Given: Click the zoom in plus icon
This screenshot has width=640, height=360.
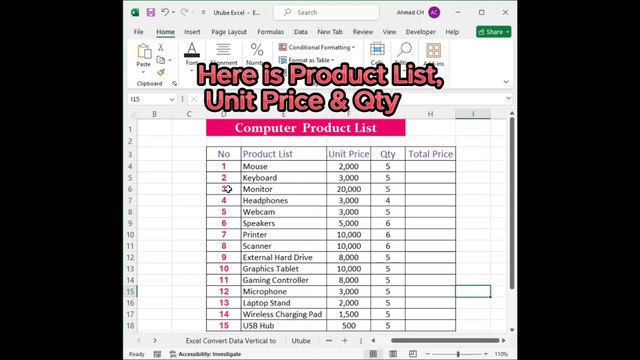Looking at the screenshot, I should pyautogui.click(x=486, y=354).
